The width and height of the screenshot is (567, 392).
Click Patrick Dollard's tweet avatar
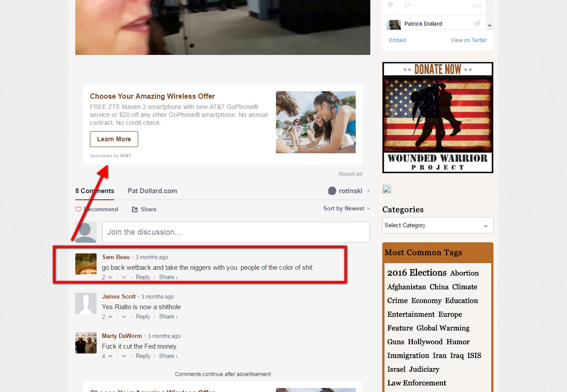click(x=394, y=24)
